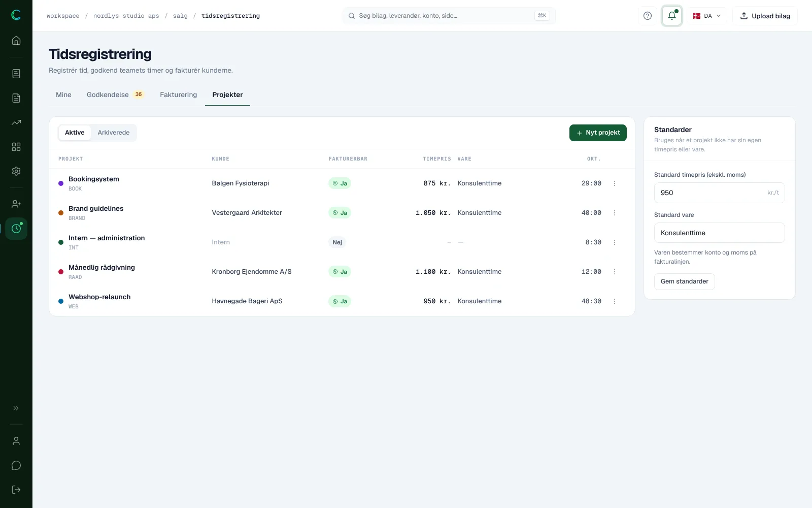This screenshot has height=508, width=812.
Task: Click nordlys studio aps breadcrumb
Action: (x=126, y=16)
